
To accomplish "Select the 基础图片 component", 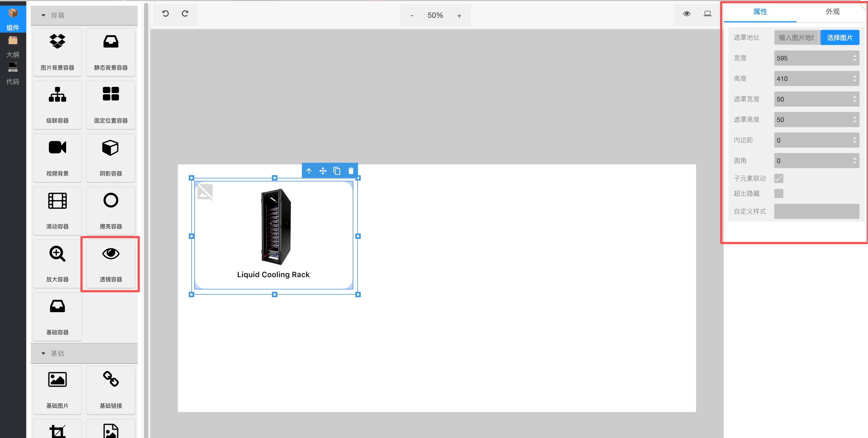I will [x=57, y=390].
